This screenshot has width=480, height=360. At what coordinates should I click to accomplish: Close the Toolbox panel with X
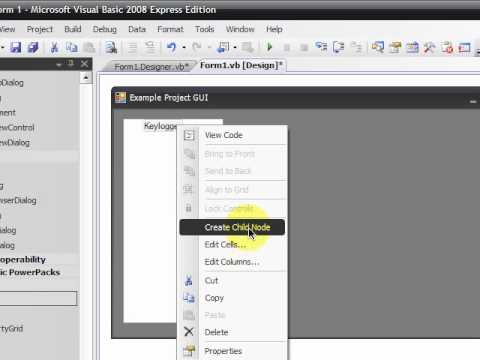85,64
